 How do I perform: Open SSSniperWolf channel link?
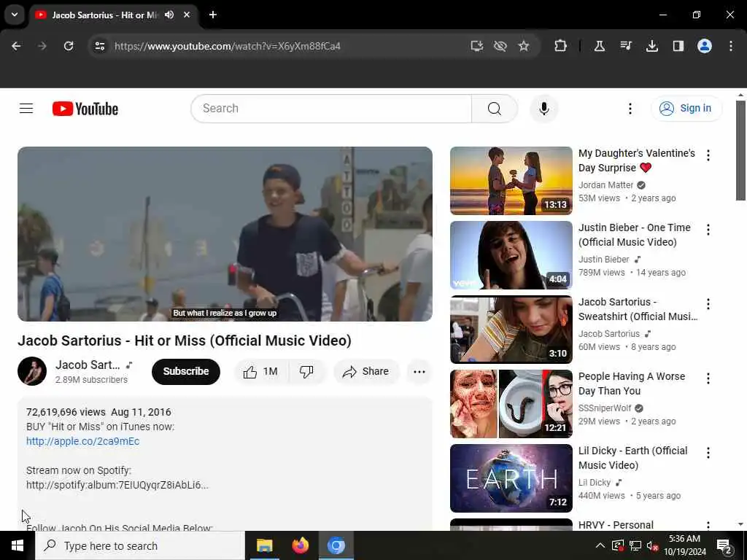point(605,408)
